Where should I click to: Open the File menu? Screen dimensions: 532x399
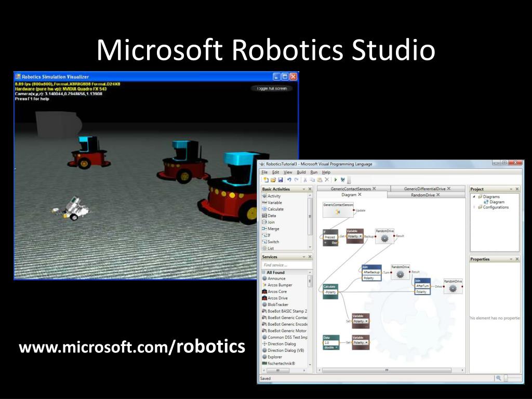click(264, 172)
